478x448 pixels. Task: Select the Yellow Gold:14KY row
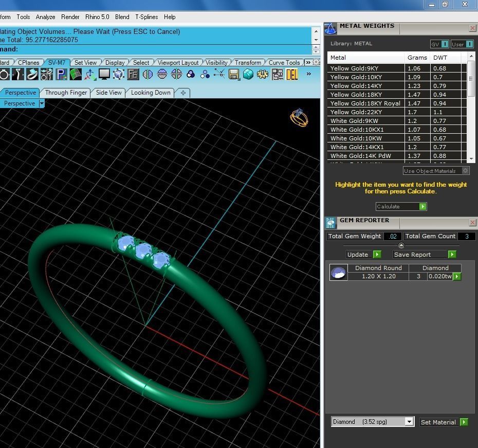pos(397,86)
